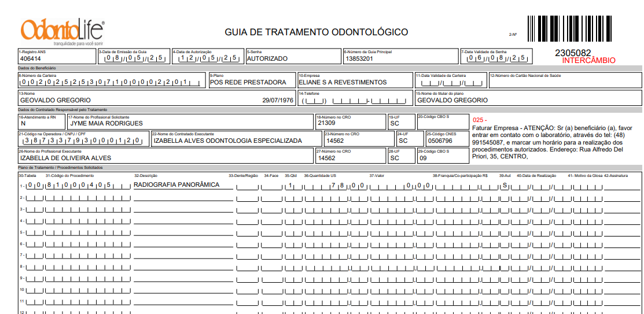Click Número no CRO field 23
The image size is (644, 314).
359,139
